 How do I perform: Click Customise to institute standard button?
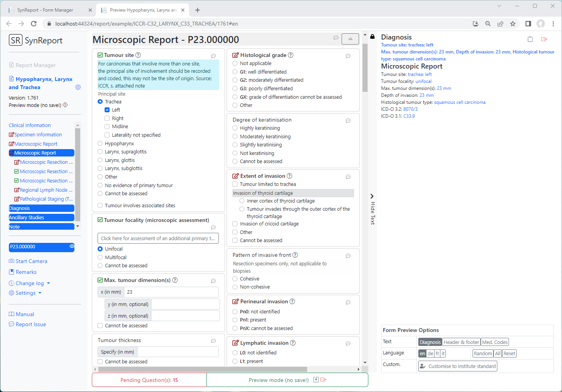(458, 366)
